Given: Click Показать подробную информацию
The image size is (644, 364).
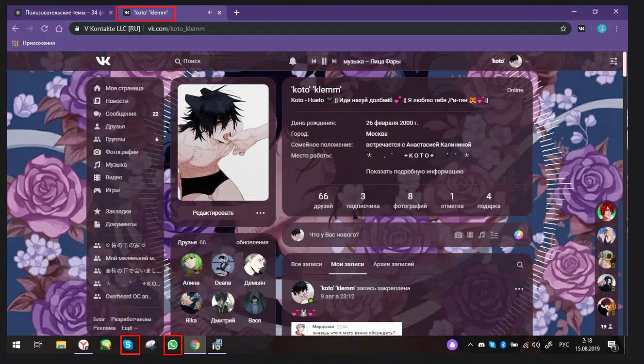Looking at the screenshot, I should coord(415,171).
